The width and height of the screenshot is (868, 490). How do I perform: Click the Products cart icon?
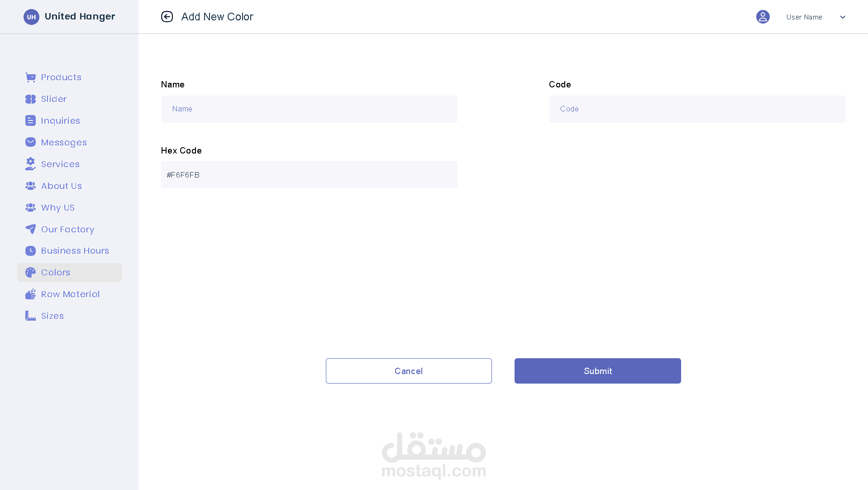point(30,77)
